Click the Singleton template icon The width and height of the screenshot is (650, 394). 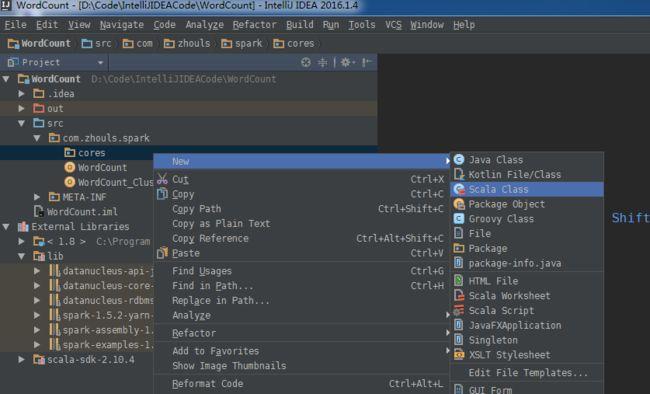(459, 340)
